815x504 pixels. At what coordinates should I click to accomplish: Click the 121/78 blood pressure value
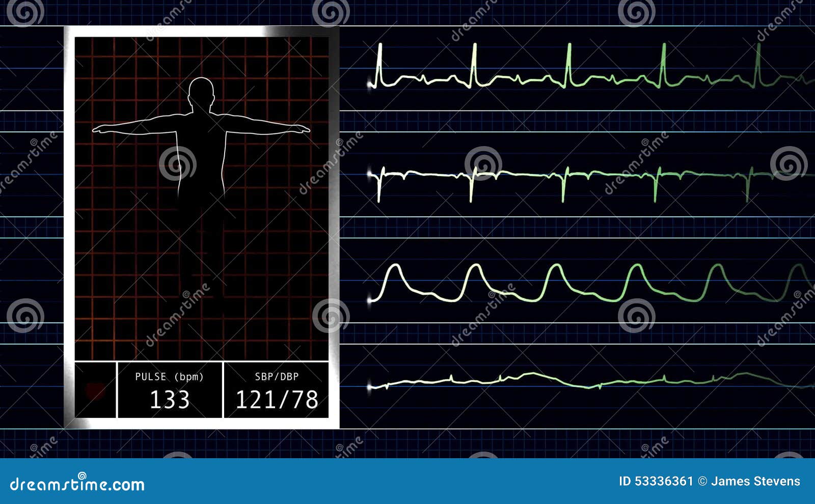point(278,401)
